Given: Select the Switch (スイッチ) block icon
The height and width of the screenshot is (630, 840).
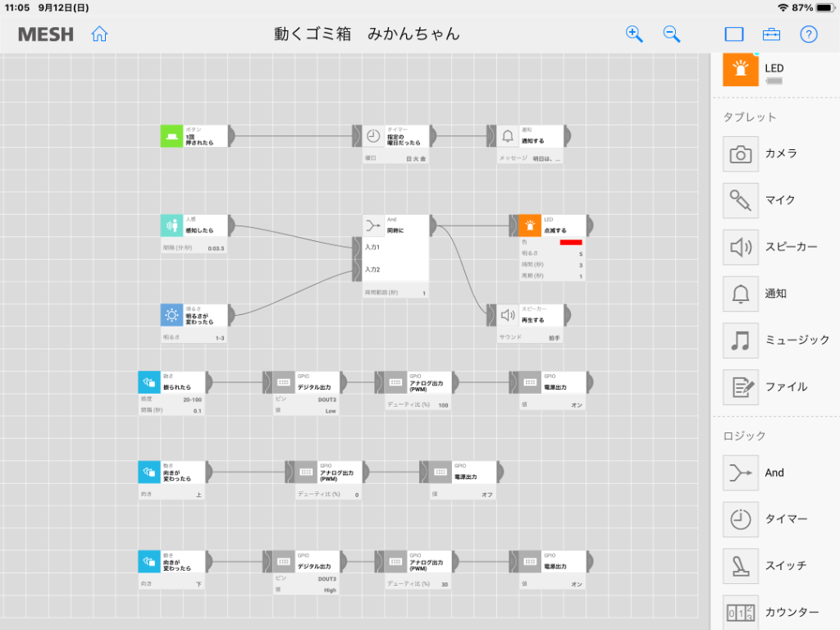Looking at the screenshot, I should point(741,566).
